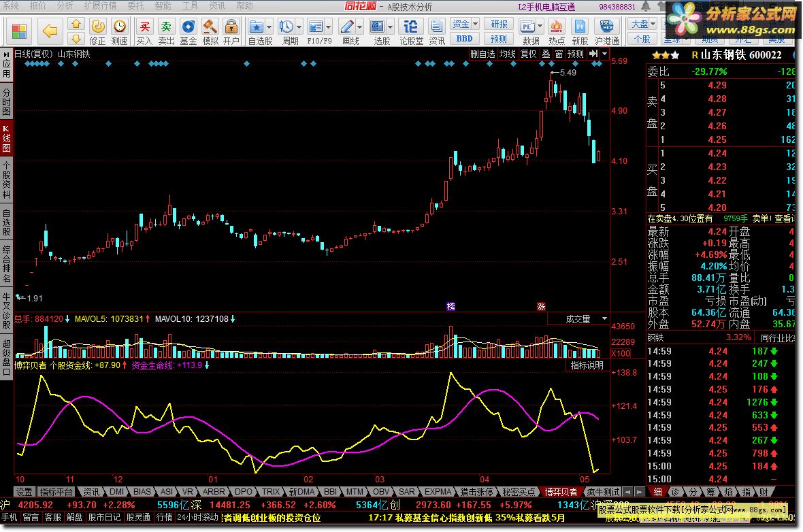
Task: Click the colorful home grid icon
Action: [19, 31]
